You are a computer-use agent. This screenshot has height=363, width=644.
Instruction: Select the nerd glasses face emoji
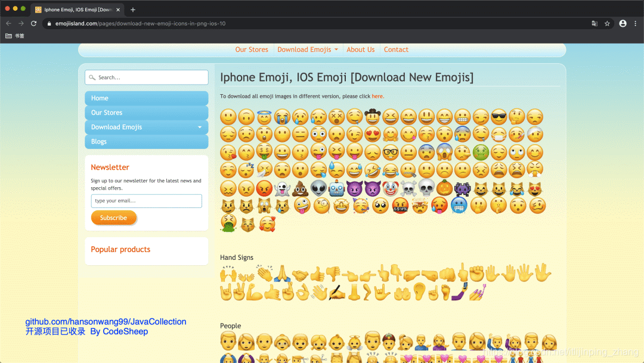click(391, 153)
